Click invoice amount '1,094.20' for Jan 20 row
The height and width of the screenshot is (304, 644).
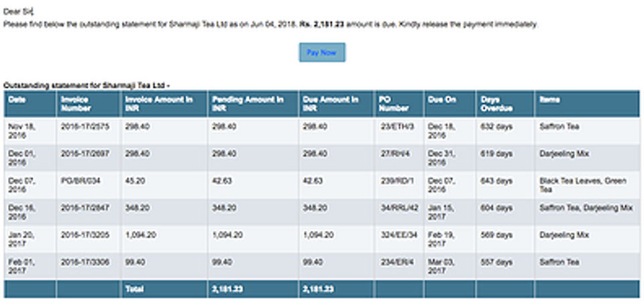coord(140,236)
